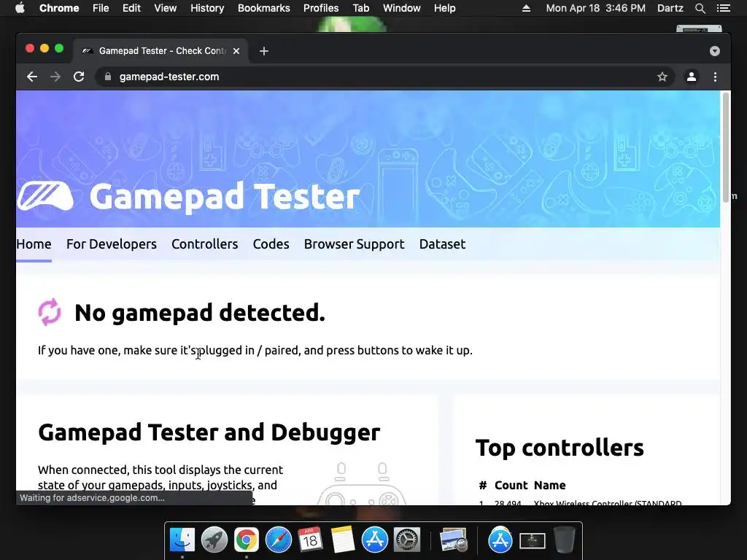747x560 pixels.
Task: Open Finder from the Dock
Action: point(182,540)
